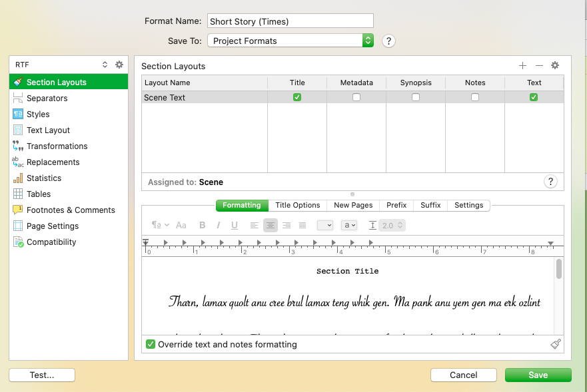Click the help button next to Save To

coord(389,41)
